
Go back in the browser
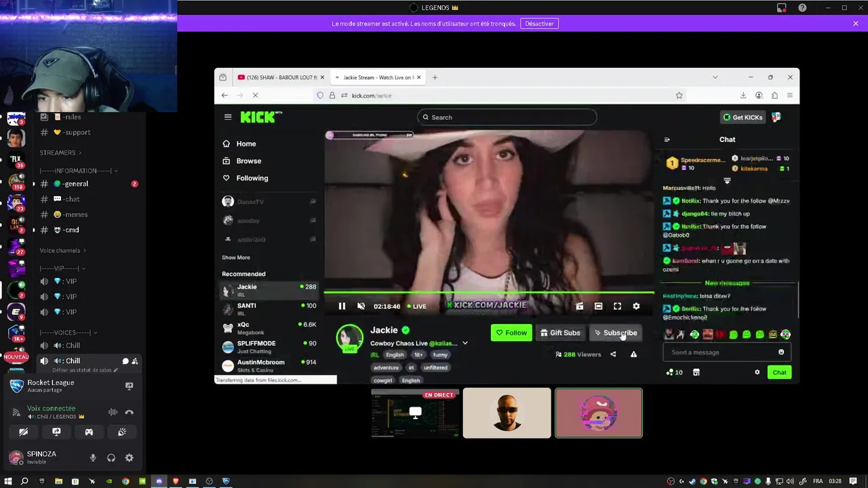(225, 96)
